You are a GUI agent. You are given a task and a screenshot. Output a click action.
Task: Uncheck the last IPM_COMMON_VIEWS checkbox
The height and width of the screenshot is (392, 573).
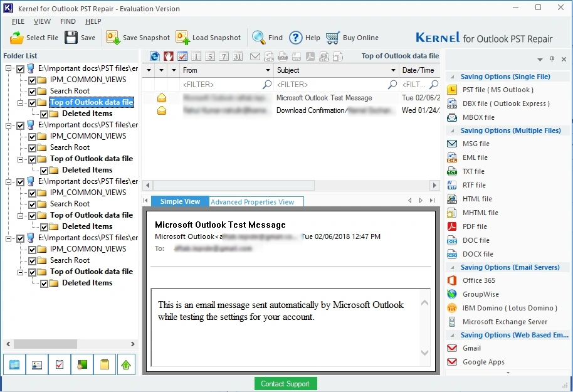32,250
